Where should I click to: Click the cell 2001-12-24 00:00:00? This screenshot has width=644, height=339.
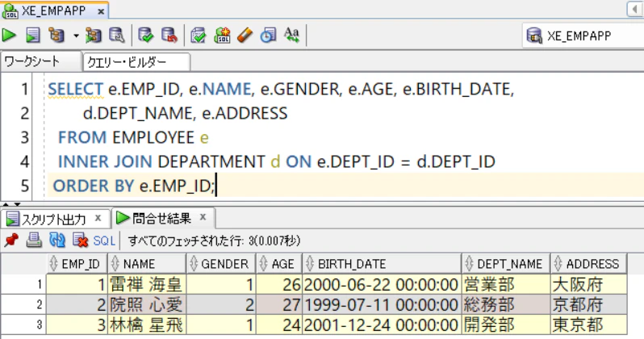click(382, 324)
